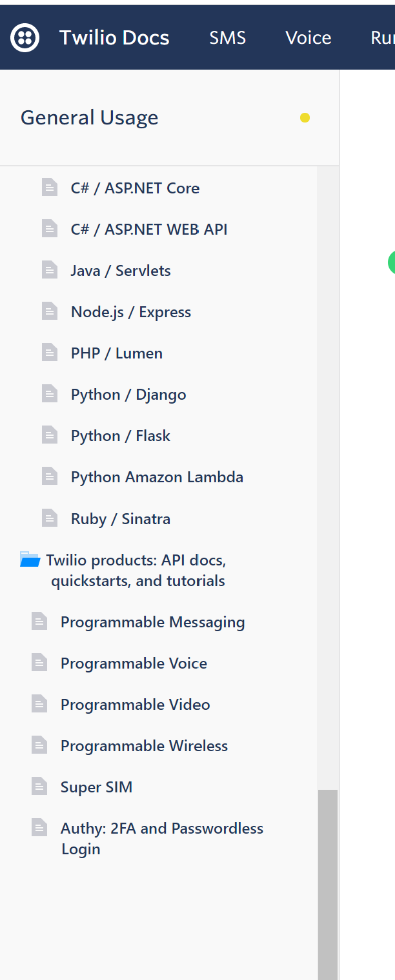The width and height of the screenshot is (395, 980).
Task: Click the sidebar vertical scrollbar thumb
Action: pyautogui.click(x=328, y=883)
